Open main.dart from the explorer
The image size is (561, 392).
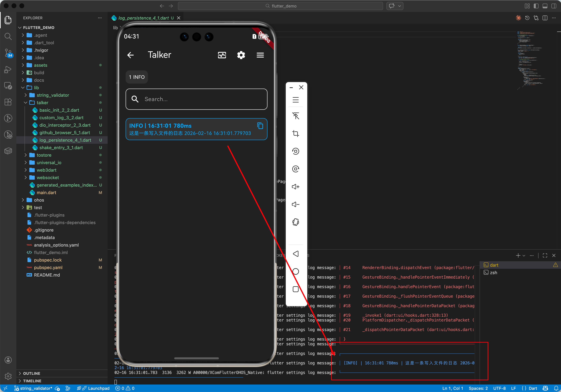[x=46, y=192]
